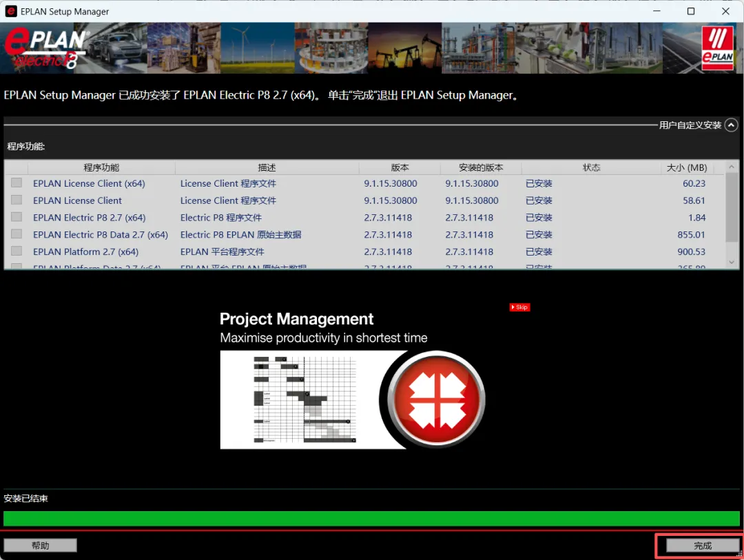Click the red Project Management round icon
The image size is (744, 560).
[x=437, y=400]
